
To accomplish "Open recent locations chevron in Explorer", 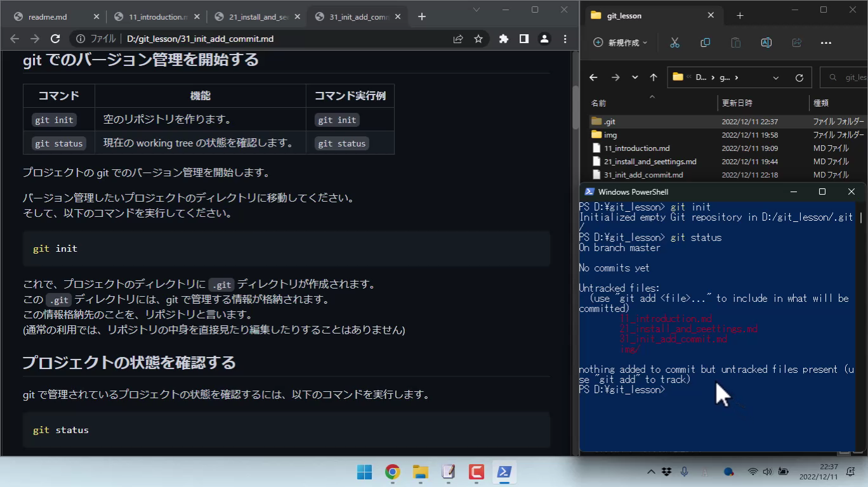I will [635, 77].
